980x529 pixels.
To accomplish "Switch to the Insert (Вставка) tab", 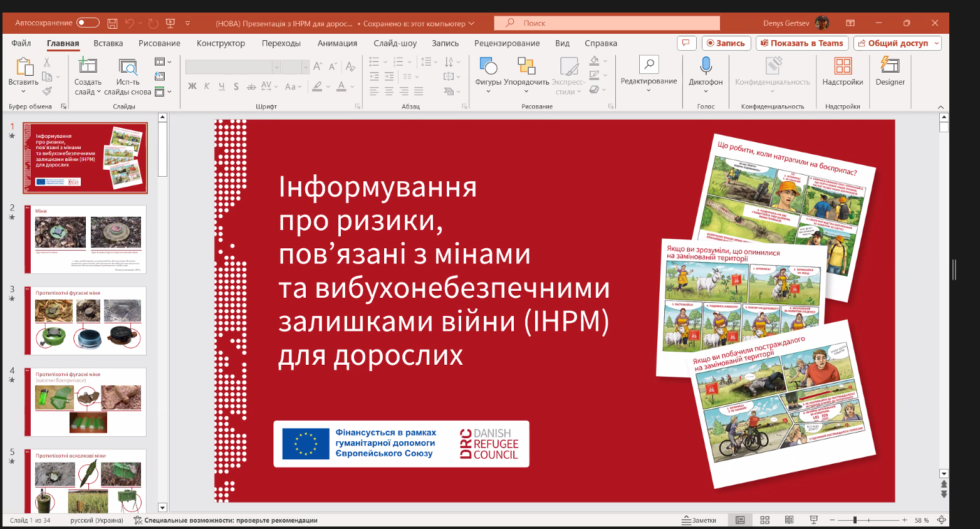I will 108,43.
